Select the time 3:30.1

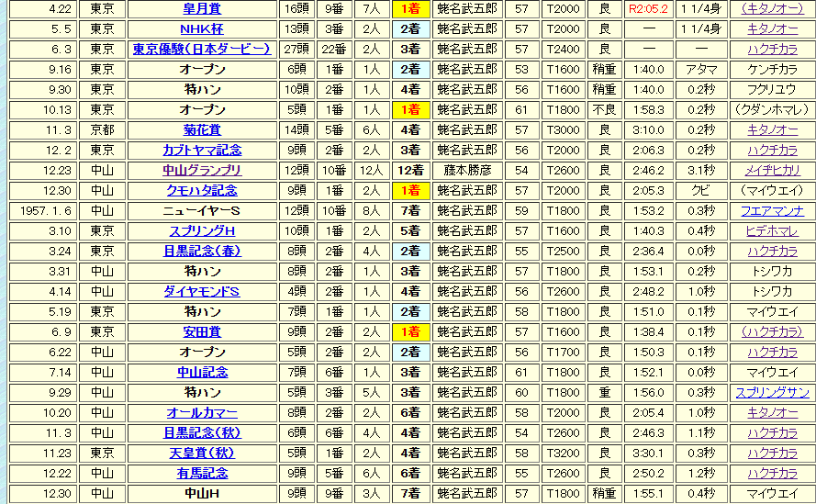coord(648,454)
